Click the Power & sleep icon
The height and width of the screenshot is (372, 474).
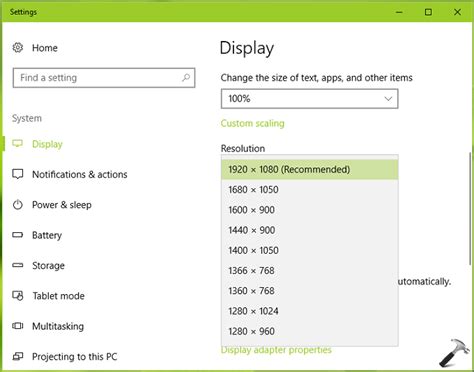(x=17, y=204)
